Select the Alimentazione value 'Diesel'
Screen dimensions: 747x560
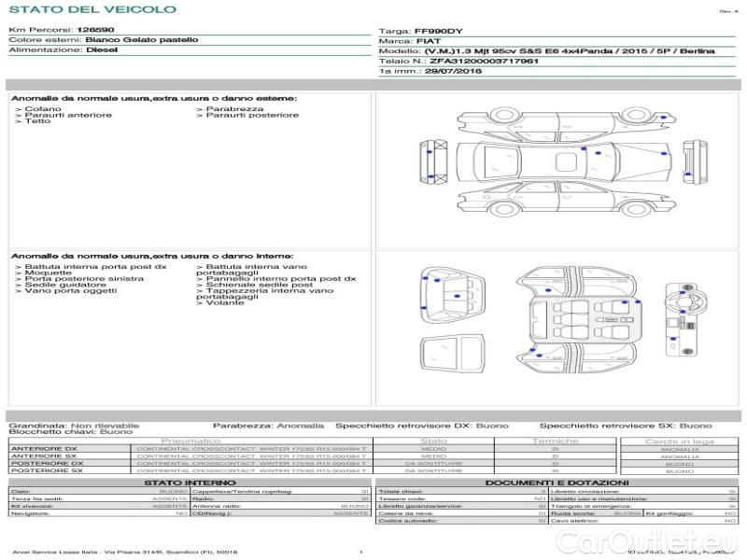102,50
